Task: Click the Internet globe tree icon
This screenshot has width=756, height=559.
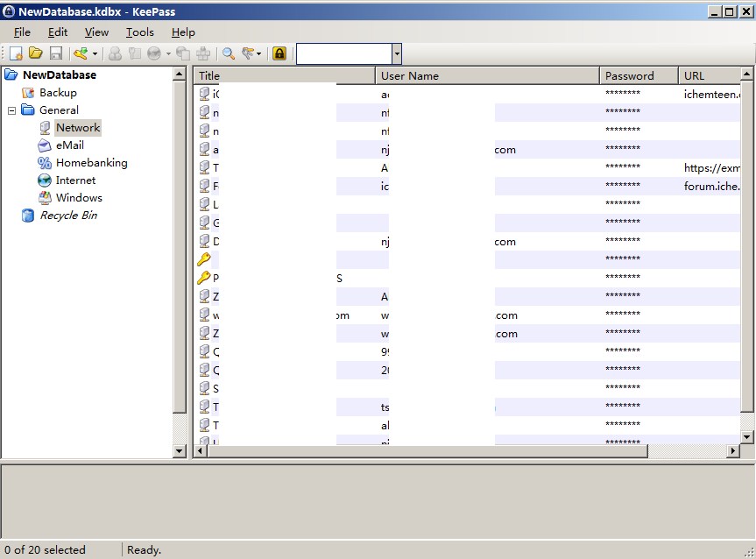Action: pyautogui.click(x=45, y=180)
